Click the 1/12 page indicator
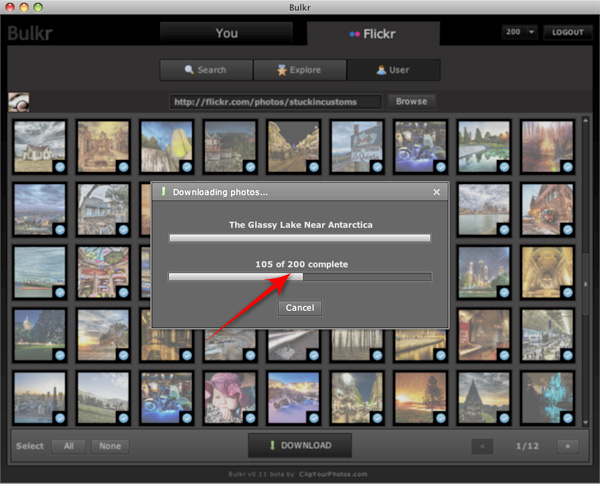600x484 pixels. pos(527,446)
